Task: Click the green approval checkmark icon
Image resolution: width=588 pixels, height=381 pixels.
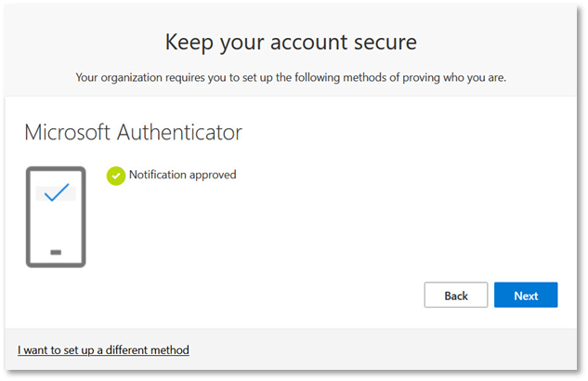Action: pyautogui.click(x=116, y=175)
